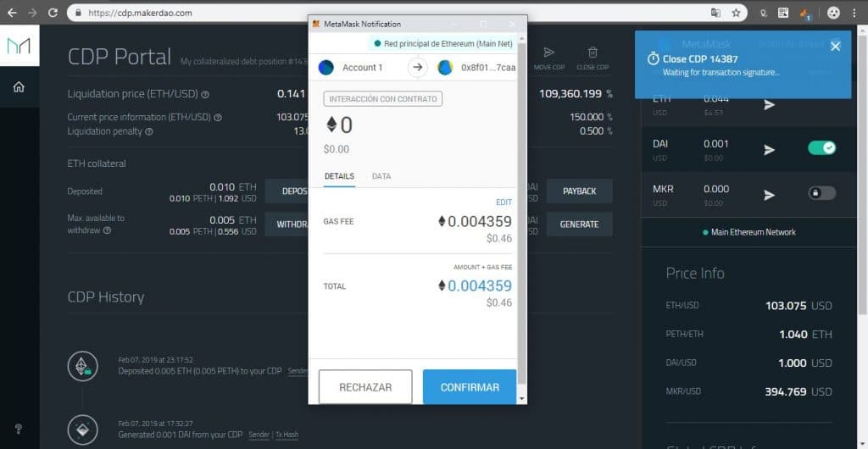
Task: Click the stopwatch icon in Close CDP notification
Action: click(654, 58)
